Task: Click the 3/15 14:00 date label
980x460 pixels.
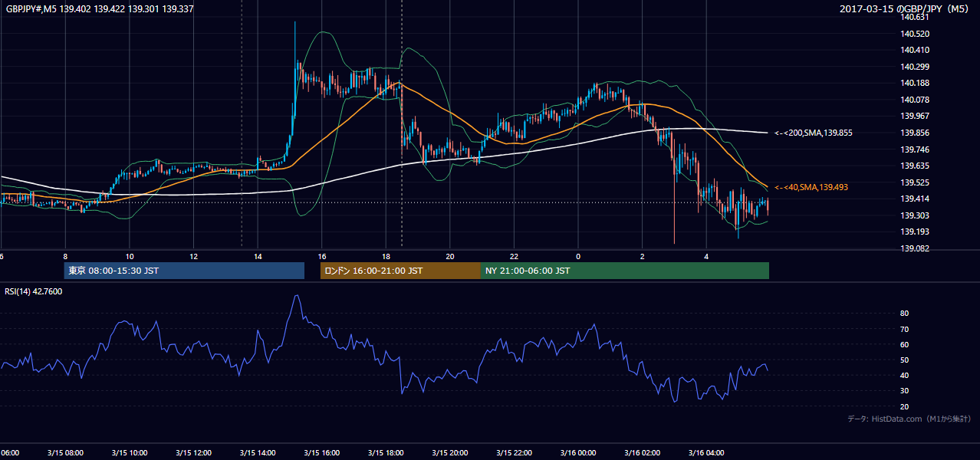Action: [258, 453]
